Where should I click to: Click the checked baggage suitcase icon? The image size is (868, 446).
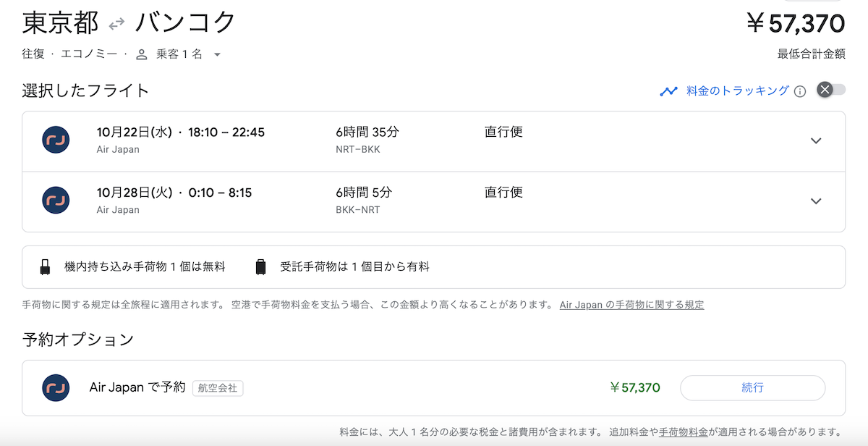click(x=261, y=267)
